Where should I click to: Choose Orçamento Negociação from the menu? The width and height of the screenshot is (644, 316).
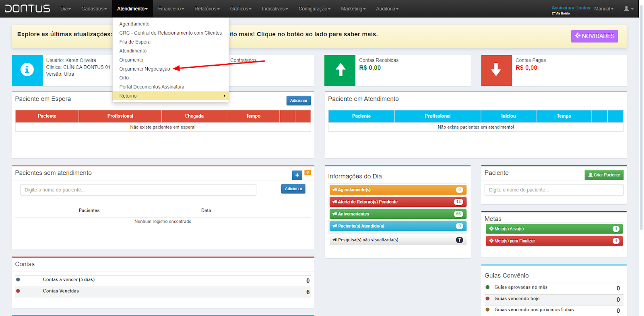[x=171, y=69]
